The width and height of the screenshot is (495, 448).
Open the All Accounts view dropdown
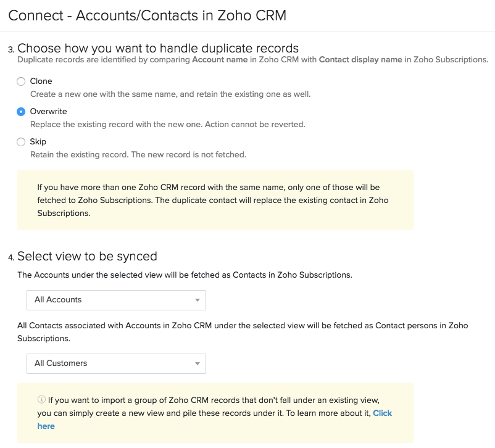pyautogui.click(x=116, y=300)
